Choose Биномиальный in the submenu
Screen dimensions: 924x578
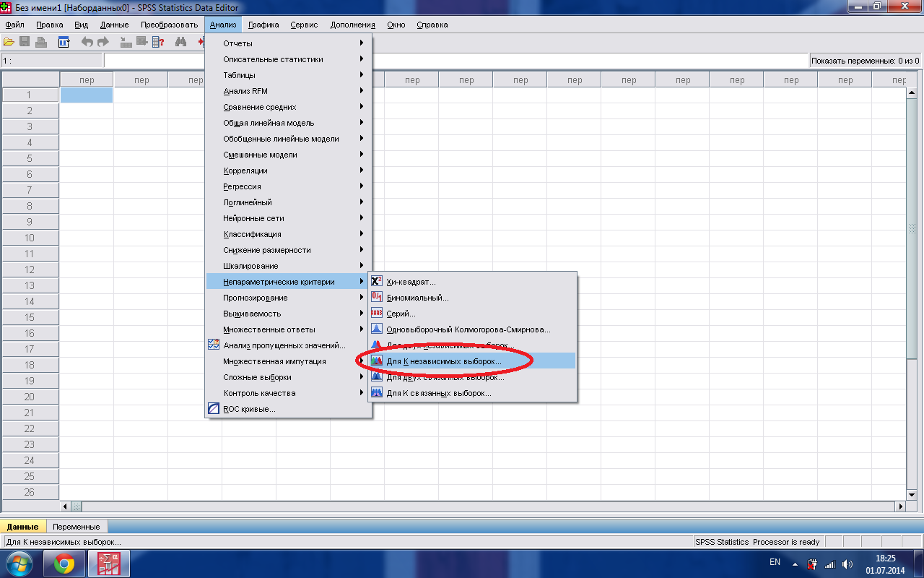pyautogui.click(x=472, y=298)
